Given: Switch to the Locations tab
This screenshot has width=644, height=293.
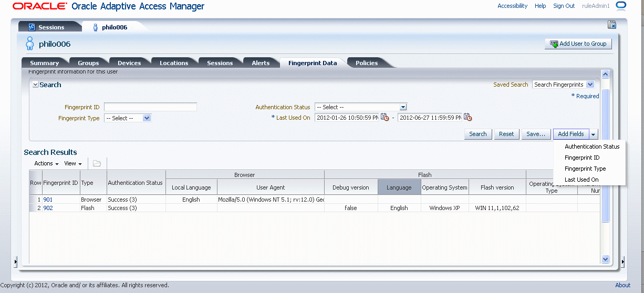Looking at the screenshot, I should 174,63.
